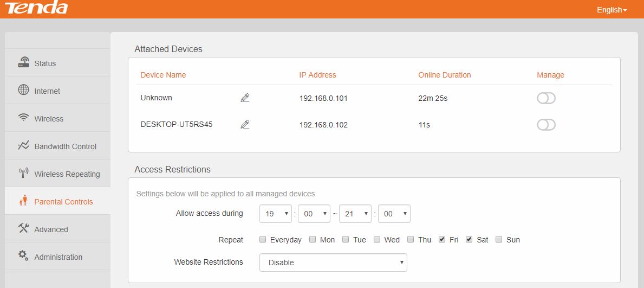Click pencil icon beside DESKTOP-UT5RS45
The height and width of the screenshot is (288, 644).
click(x=245, y=125)
